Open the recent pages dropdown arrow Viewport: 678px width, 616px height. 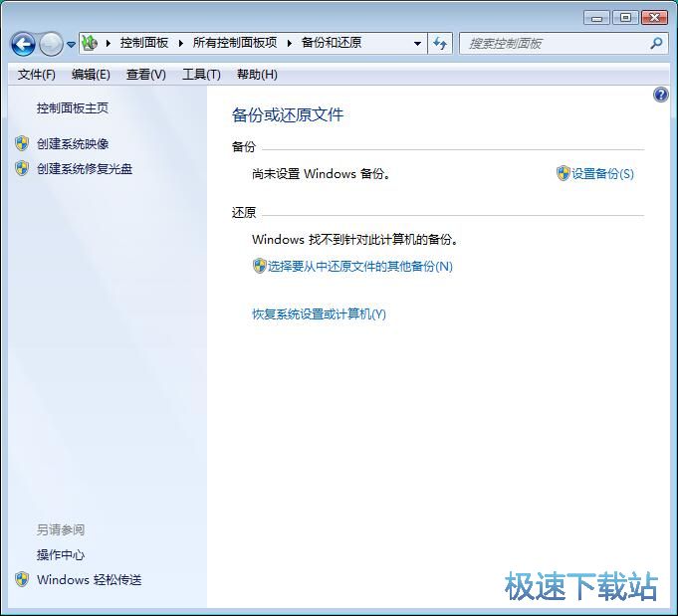point(72,44)
